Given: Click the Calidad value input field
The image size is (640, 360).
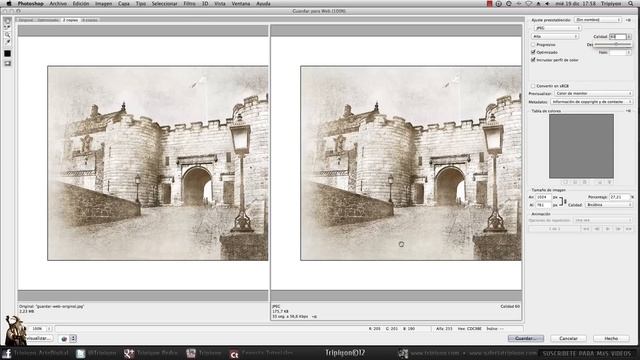Looking at the screenshot, I should (x=618, y=36).
